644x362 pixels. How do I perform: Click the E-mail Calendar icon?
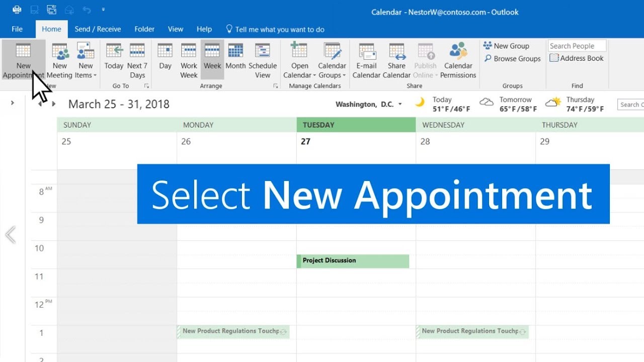[367, 52]
